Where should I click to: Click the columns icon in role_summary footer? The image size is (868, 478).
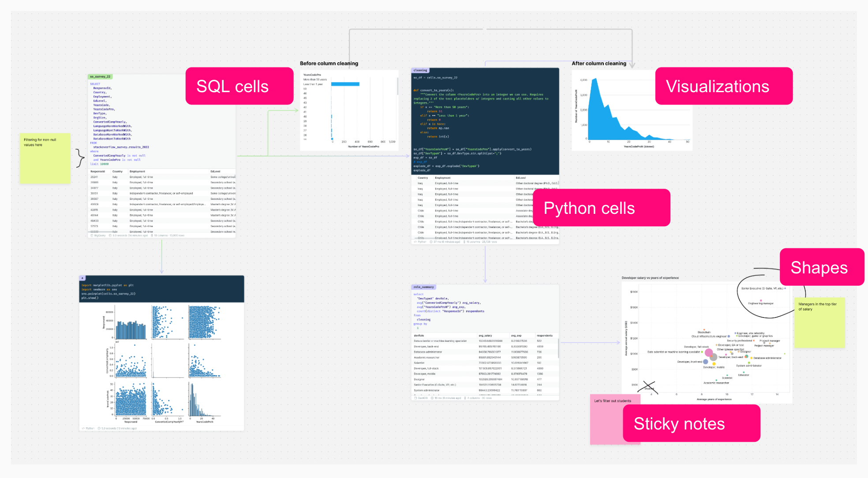[x=465, y=398]
